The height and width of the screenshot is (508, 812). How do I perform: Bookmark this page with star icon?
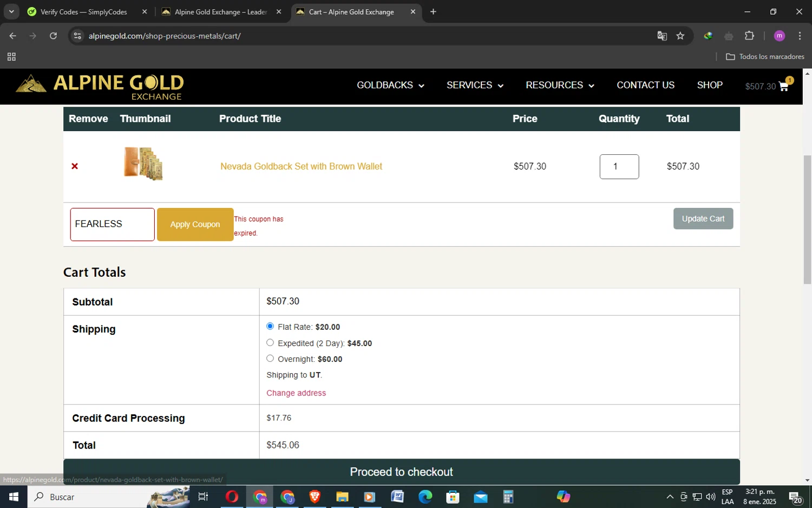[680, 36]
